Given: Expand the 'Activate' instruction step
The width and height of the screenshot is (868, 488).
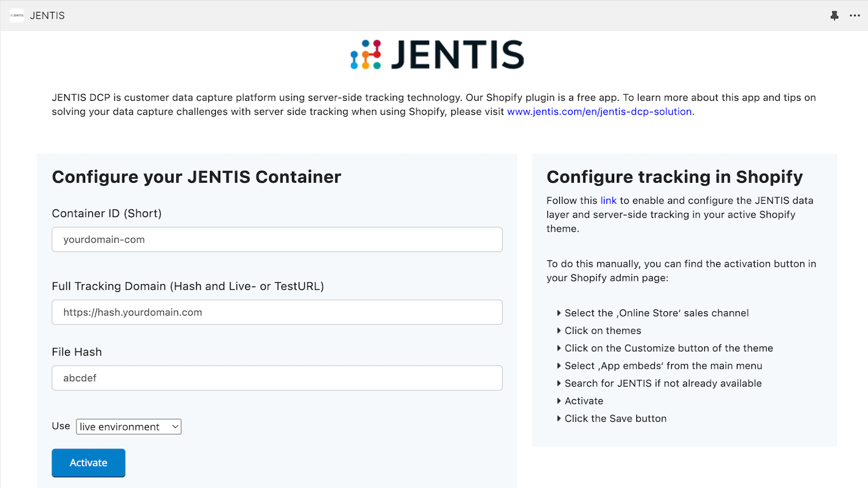Looking at the screenshot, I should tap(580, 401).
